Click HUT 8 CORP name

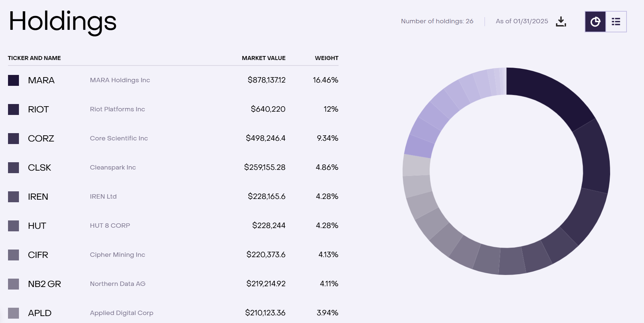pos(110,226)
